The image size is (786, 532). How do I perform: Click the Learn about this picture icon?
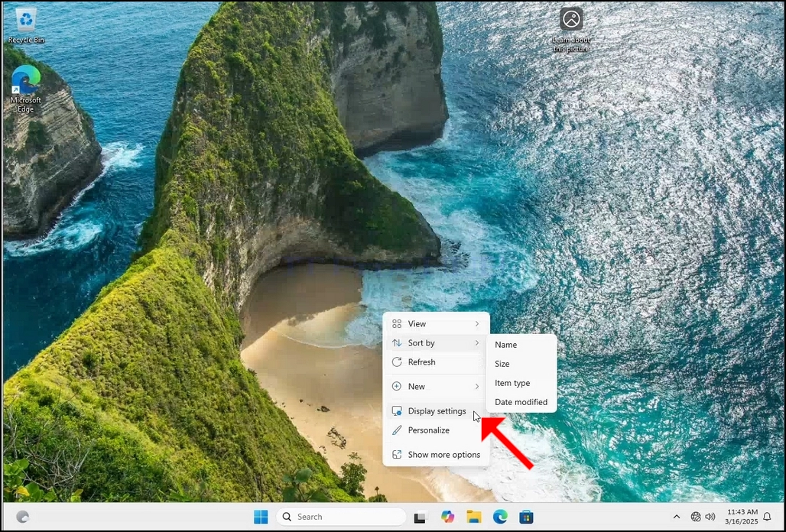point(571,29)
